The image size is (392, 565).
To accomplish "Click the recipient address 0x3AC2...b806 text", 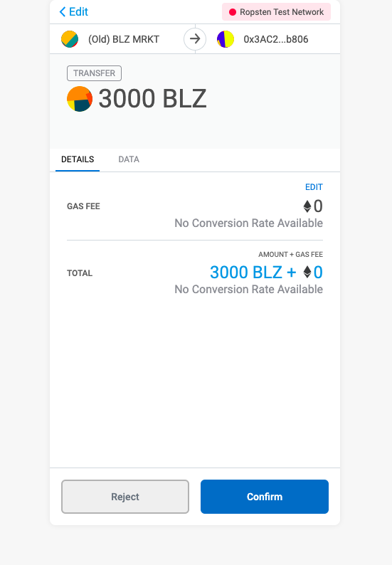I will (276, 39).
